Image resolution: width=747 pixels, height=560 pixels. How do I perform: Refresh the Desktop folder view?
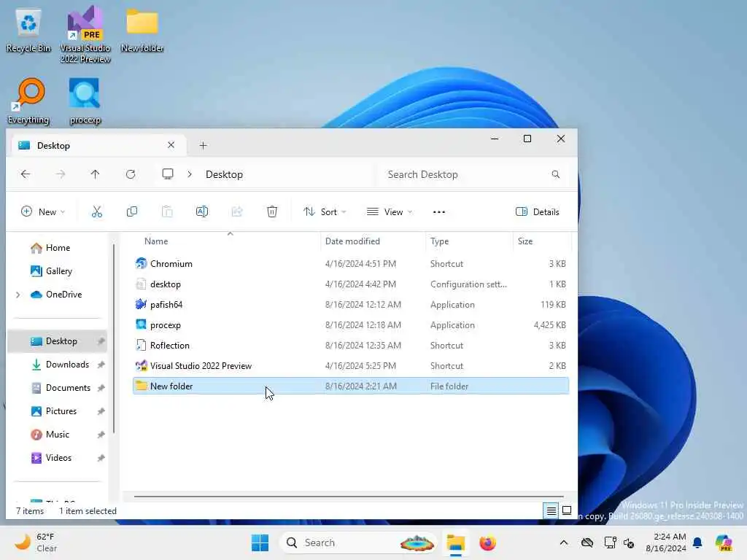pyautogui.click(x=131, y=174)
